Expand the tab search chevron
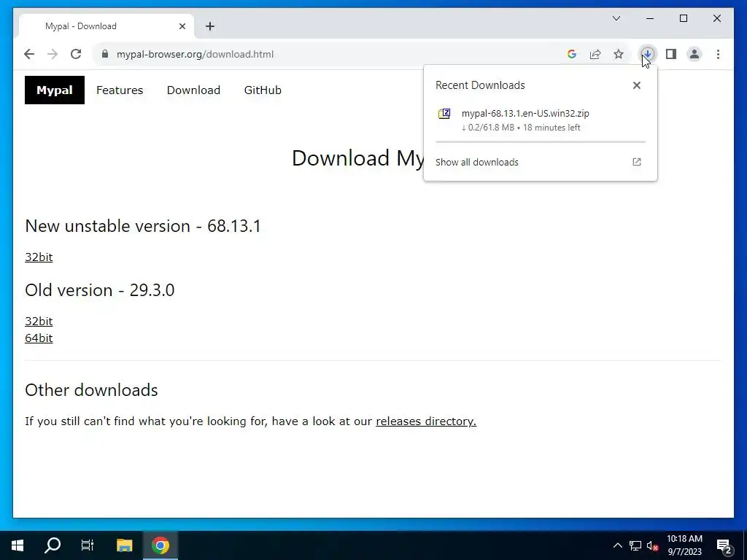The image size is (747, 560). coord(616,18)
